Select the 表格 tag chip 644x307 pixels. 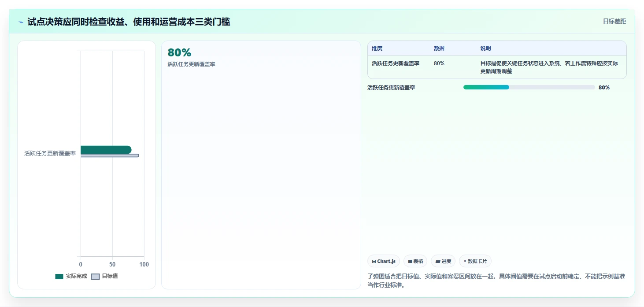415,261
